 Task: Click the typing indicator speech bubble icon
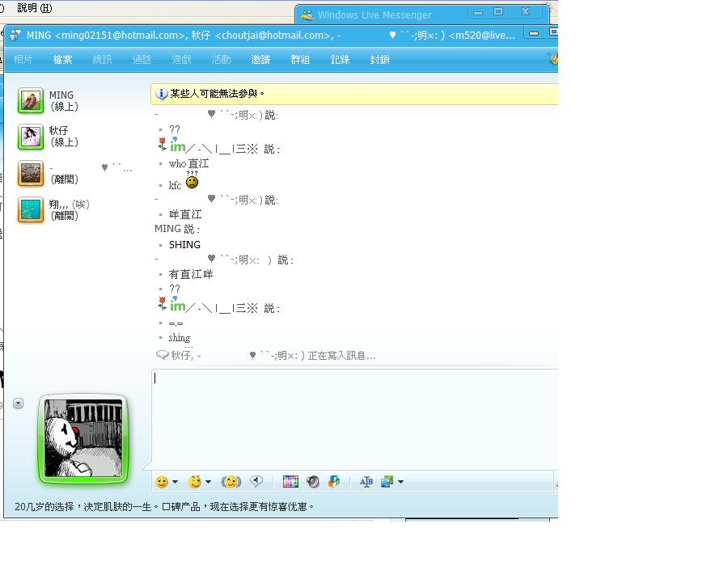(162, 355)
